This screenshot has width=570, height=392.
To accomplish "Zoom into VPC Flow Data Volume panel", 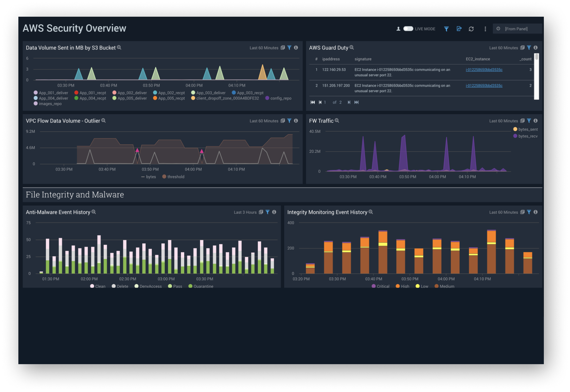I will coord(104,121).
